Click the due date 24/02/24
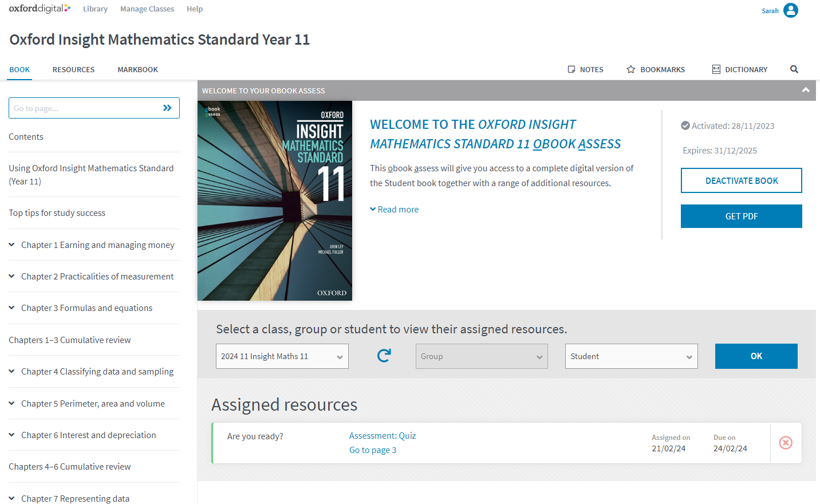 730,448
